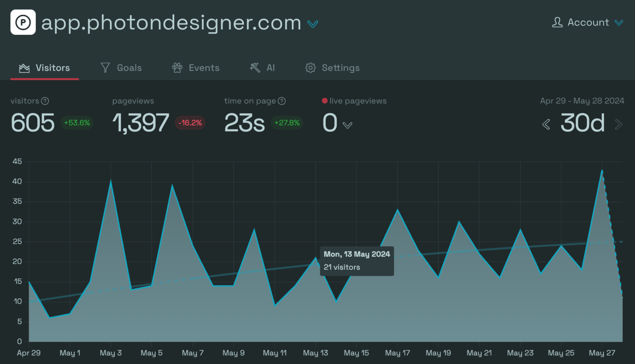Click the Photon Designer logo icon
The image size is (635, 364).
tap(23, 22)
